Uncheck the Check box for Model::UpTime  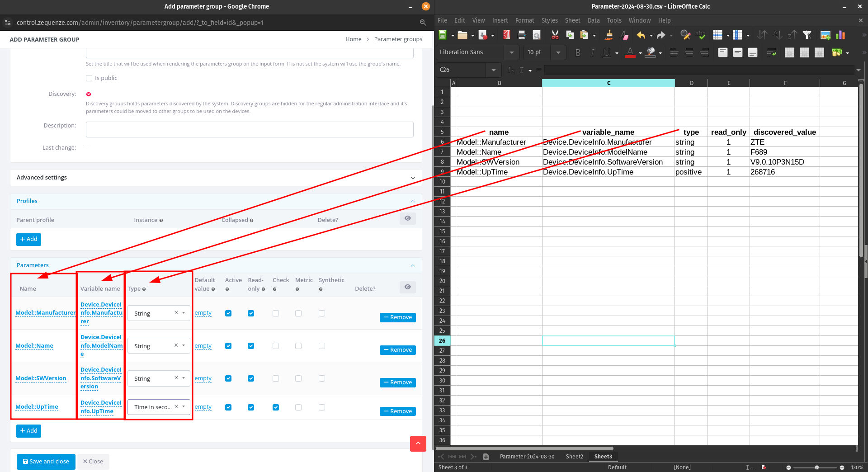click(276, 407)
